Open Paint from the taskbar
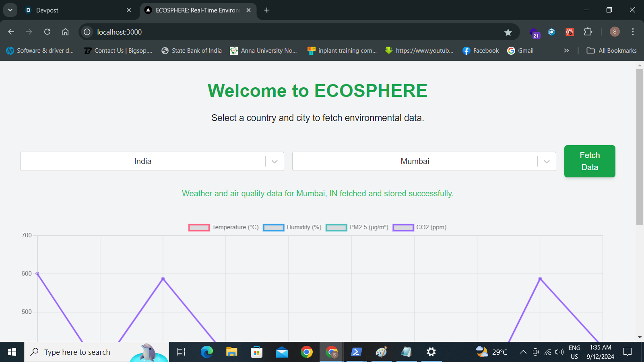The width and height of the screenshot is (644, 362). [x=381, y=352]
